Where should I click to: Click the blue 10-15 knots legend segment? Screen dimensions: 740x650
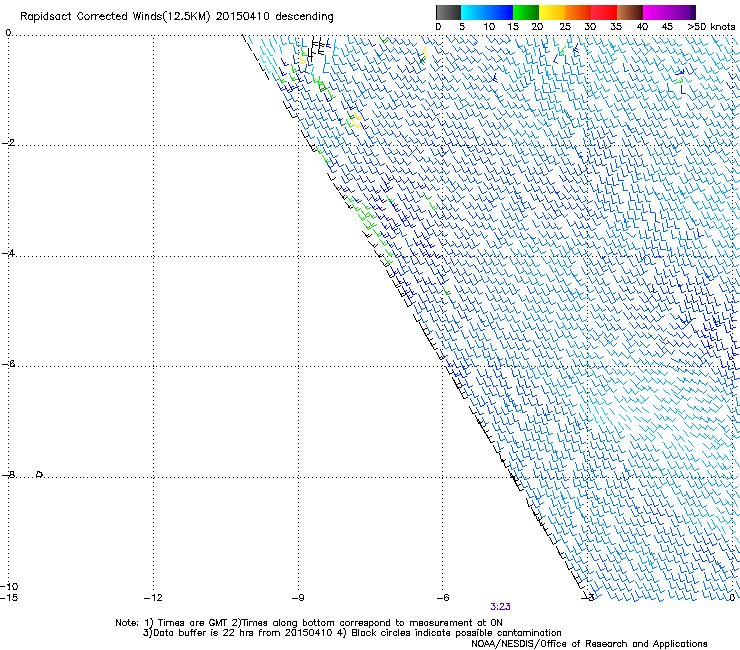point(500,12)
